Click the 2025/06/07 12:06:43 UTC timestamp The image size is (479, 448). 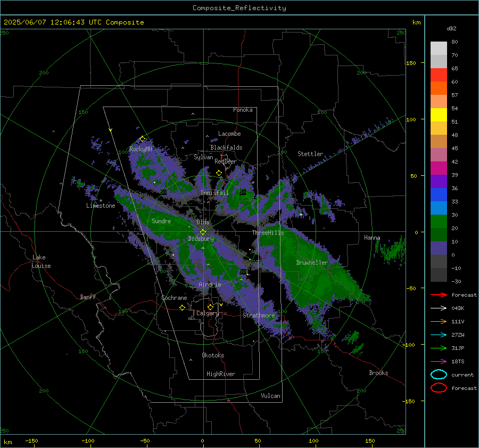click(73, 22)
